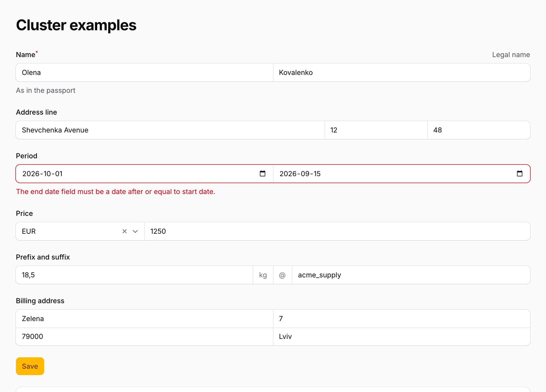Click the 'Legal name' hint text
546x392 pixels.
click(511, 55)
